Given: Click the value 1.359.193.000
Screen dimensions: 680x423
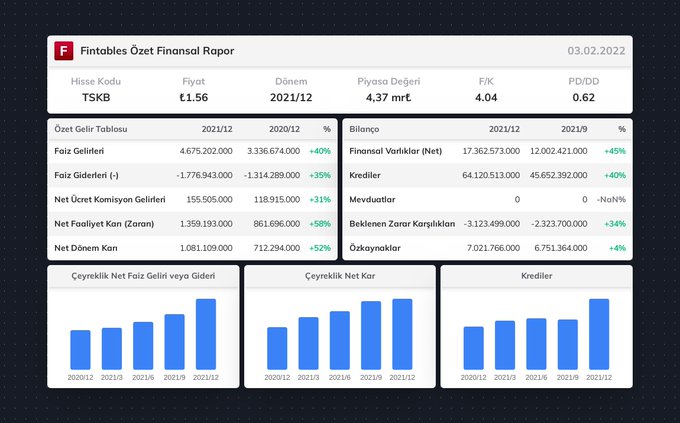Looking at the screenshot, I should click(x=206, y=224).
